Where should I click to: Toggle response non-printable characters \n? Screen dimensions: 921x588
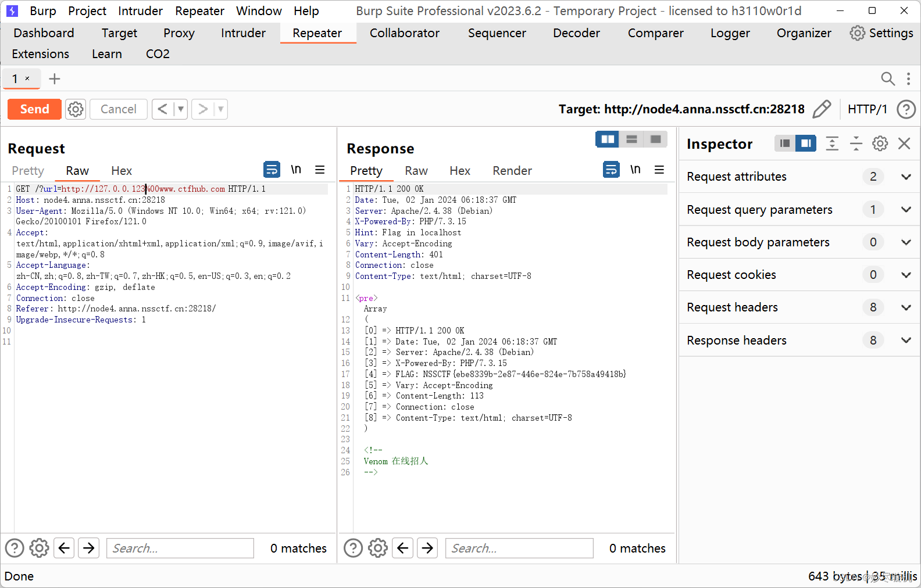tap(636, 170)
